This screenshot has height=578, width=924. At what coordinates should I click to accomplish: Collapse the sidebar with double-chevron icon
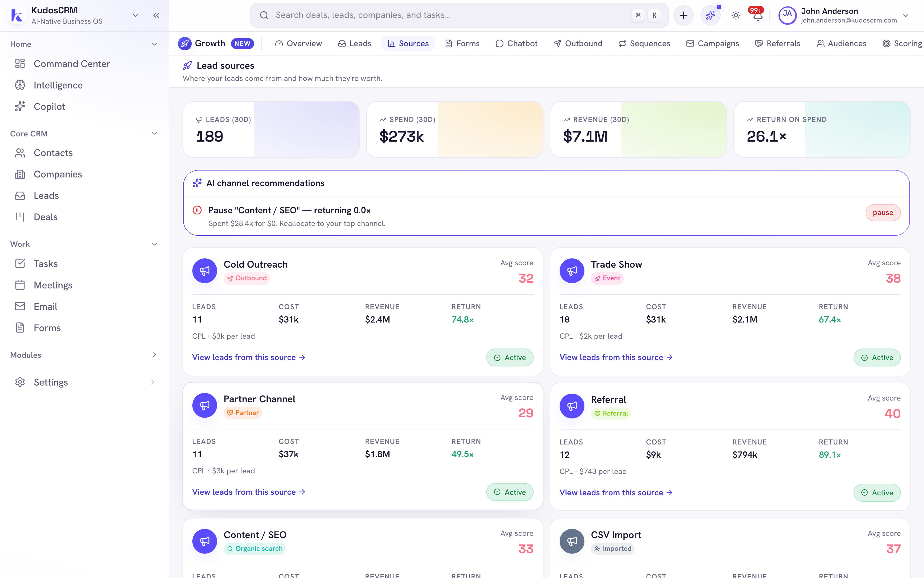point(156,15)
